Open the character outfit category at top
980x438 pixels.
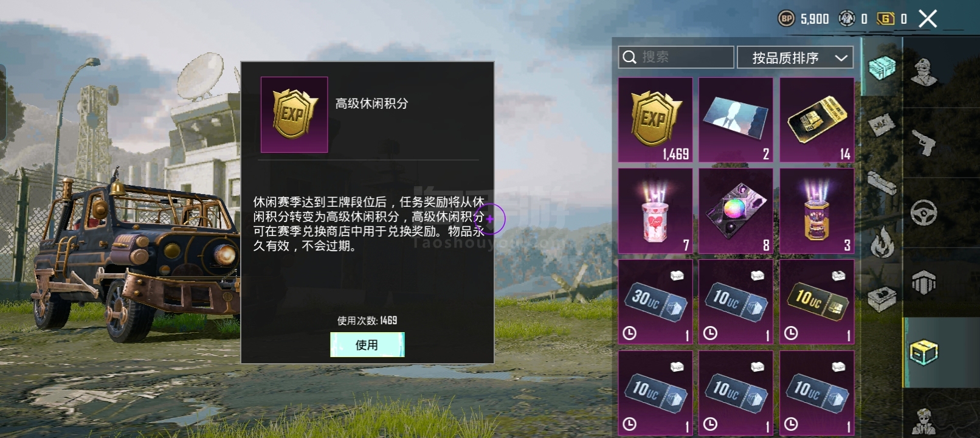(x=924, y=72)
